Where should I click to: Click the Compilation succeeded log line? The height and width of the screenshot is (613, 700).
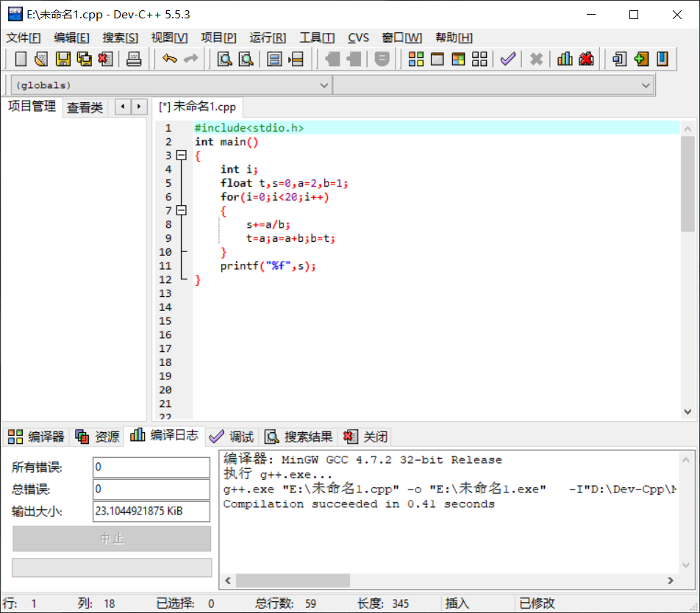359,504
